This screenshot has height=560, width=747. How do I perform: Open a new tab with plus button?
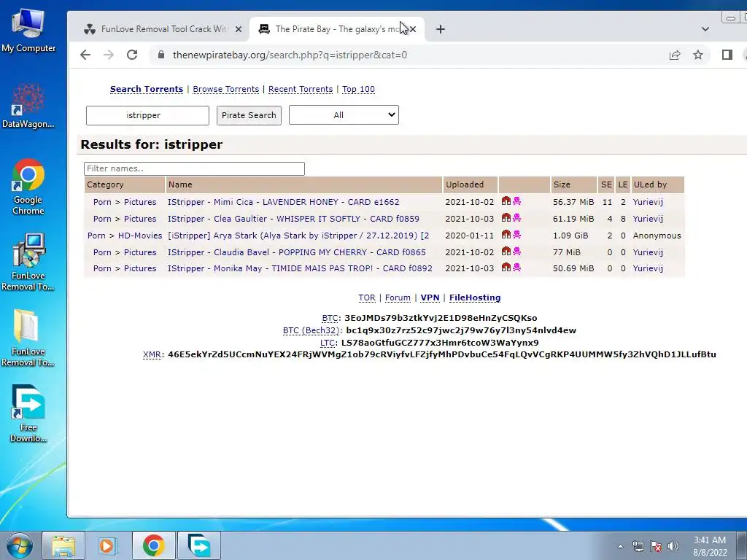click(440, 29)
